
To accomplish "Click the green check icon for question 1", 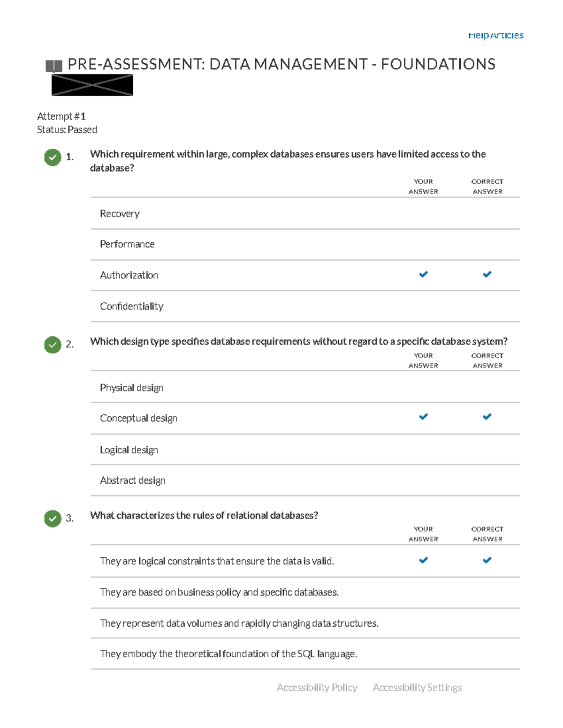I will tap(53, 158).
